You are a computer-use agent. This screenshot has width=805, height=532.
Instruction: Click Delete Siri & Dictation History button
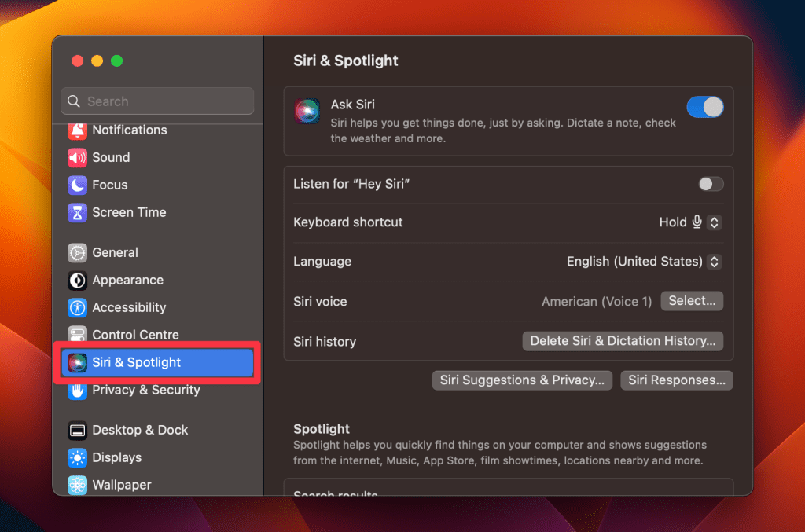tap(623, 341)
